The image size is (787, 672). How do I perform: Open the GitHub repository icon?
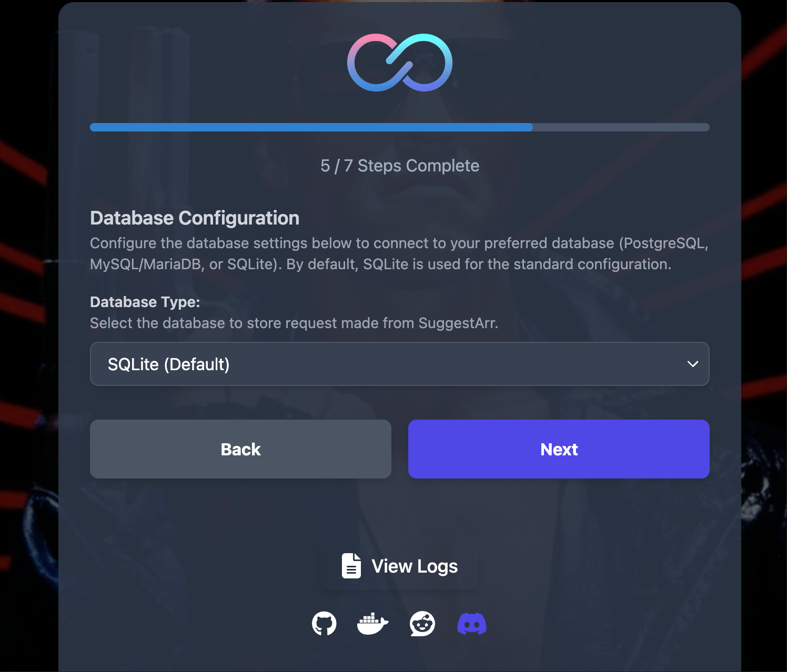[x=324, y=624]
